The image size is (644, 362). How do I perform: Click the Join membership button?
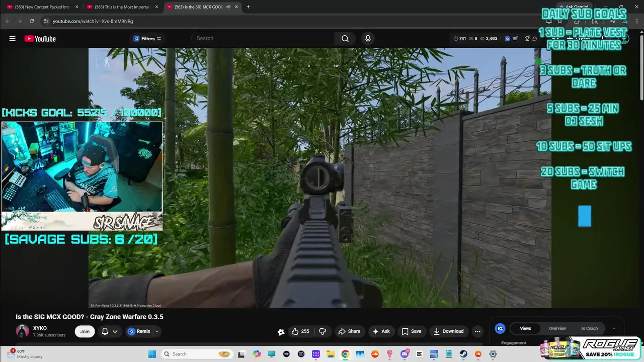[85, 331]
